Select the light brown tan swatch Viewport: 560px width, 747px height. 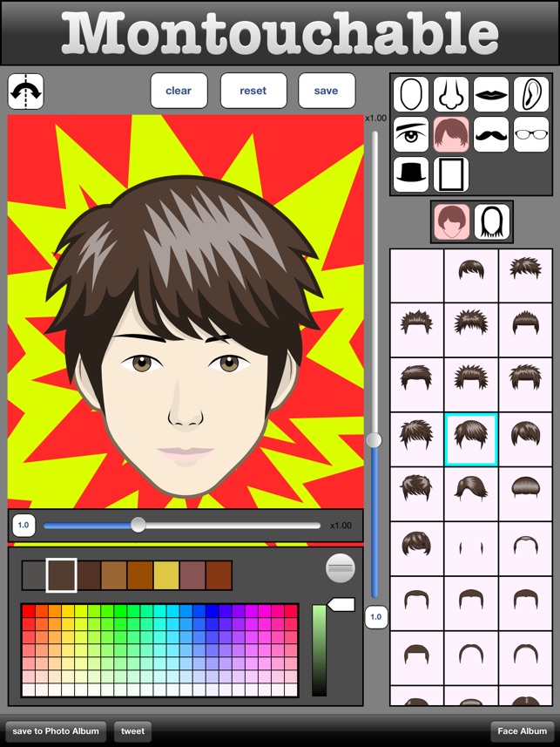tap(114, 575)
